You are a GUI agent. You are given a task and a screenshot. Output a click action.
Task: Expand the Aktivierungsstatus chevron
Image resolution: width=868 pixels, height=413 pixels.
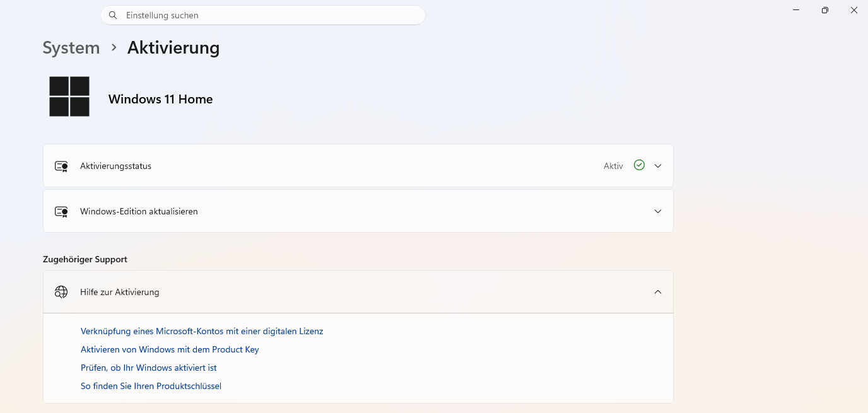(658, 166)
